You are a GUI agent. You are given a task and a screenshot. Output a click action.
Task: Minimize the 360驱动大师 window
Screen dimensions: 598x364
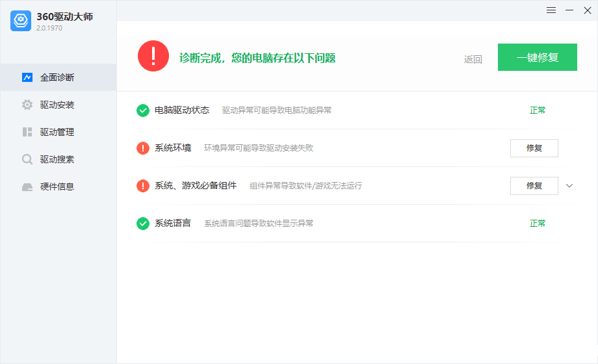[x=569, y=10]
